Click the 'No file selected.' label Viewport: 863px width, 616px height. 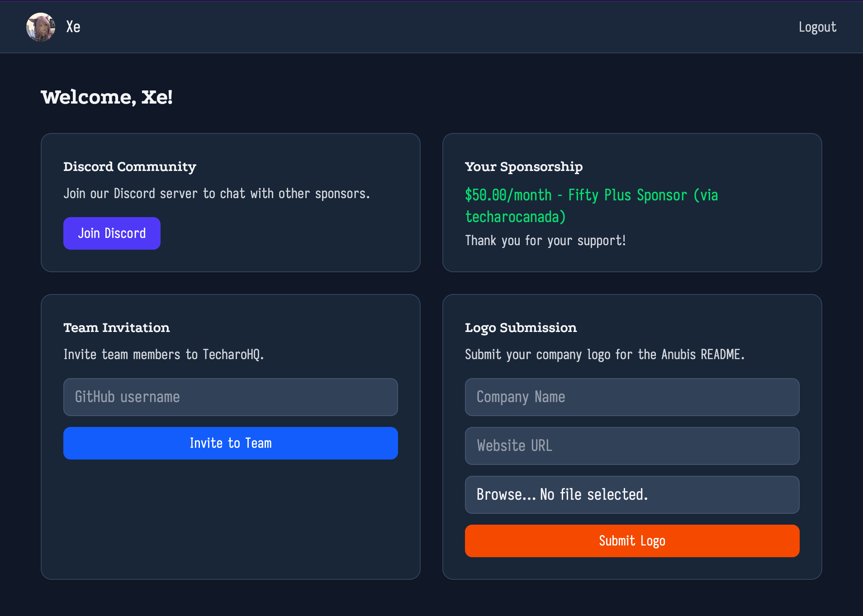click(594, 495)
